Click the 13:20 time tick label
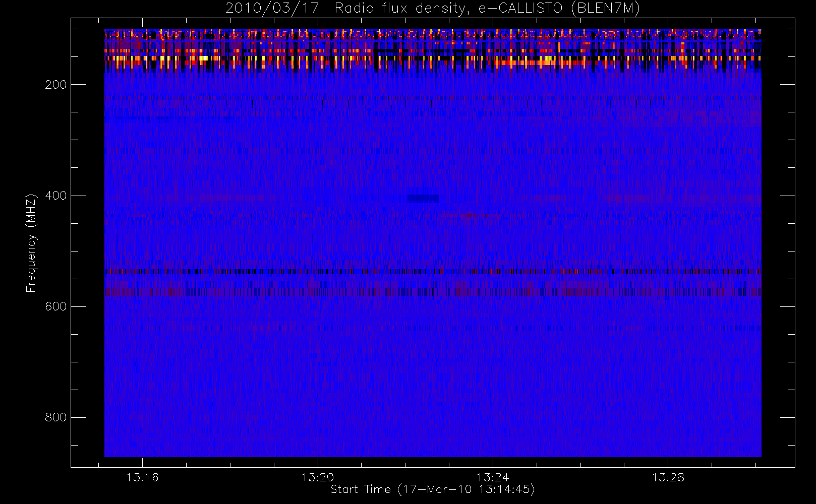This screenshot has height=504, width=816. [x=318, y=477]
